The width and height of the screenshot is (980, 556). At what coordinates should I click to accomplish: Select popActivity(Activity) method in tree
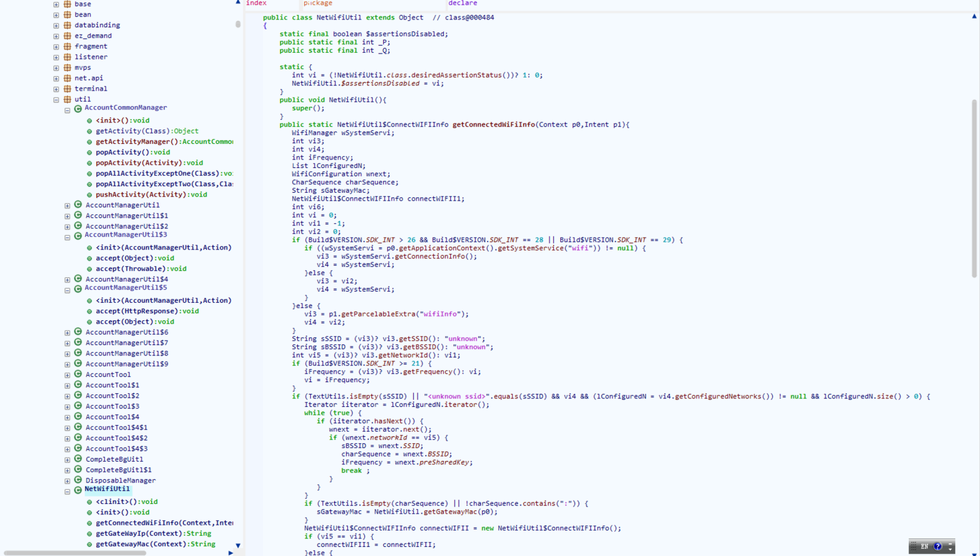149,163
